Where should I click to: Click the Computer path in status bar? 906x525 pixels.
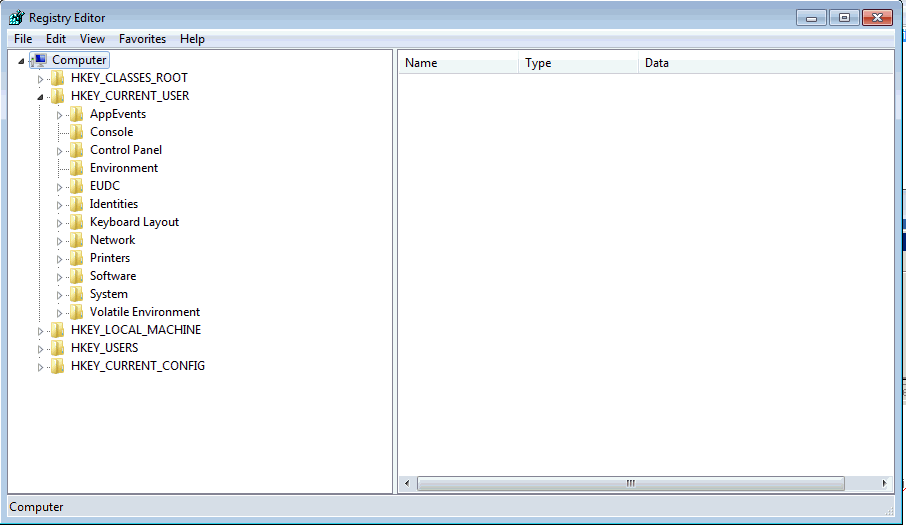click(x=36, y=507)
